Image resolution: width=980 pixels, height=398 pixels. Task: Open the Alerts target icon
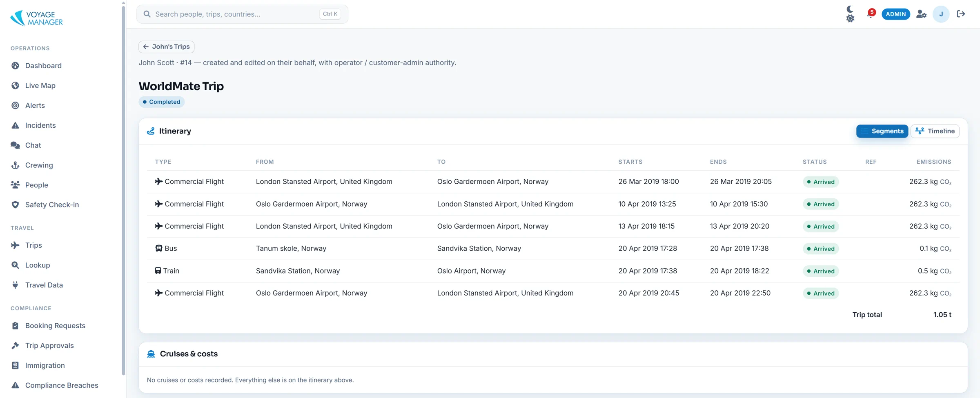click(15, 105)
